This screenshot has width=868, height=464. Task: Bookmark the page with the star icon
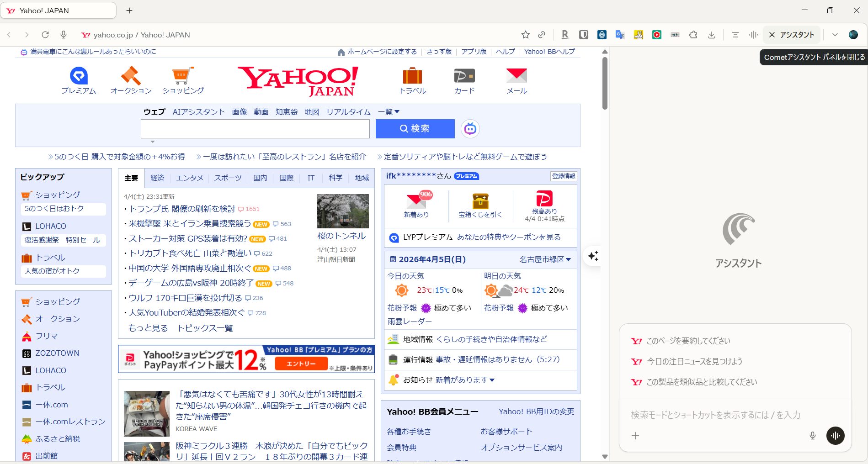525,35
